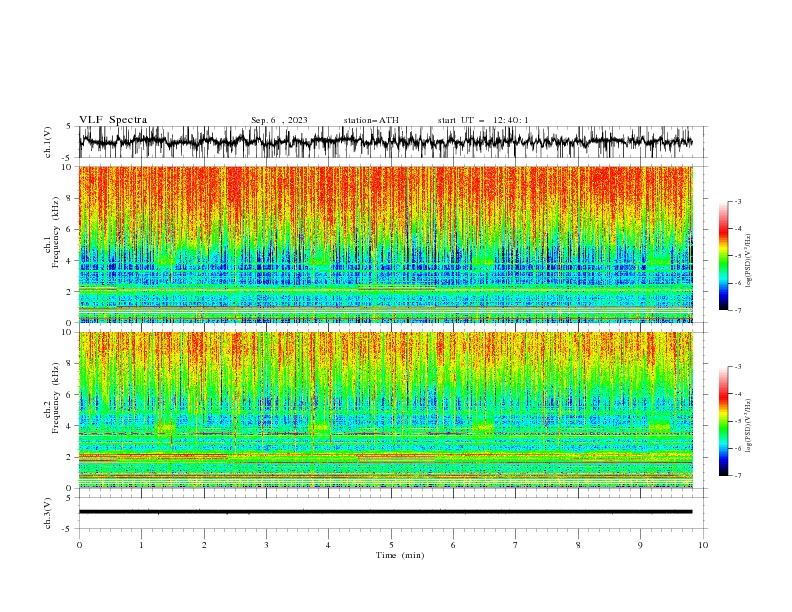Click the ch.2 'Frequency (kHz)' axis label

[55, 398]
